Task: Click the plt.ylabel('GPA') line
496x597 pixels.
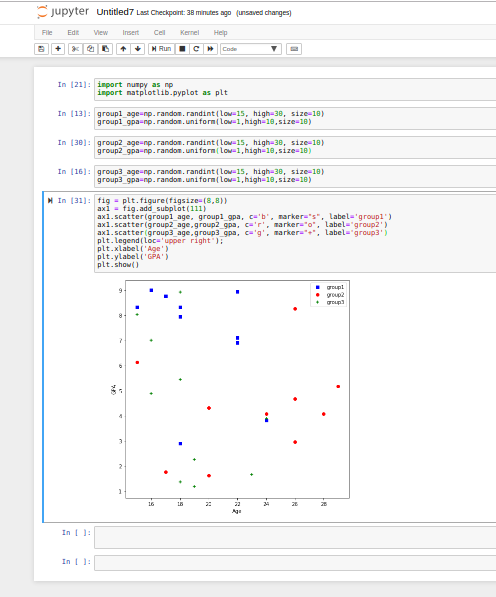Action: pyautogui.click(x=132, y=257)
